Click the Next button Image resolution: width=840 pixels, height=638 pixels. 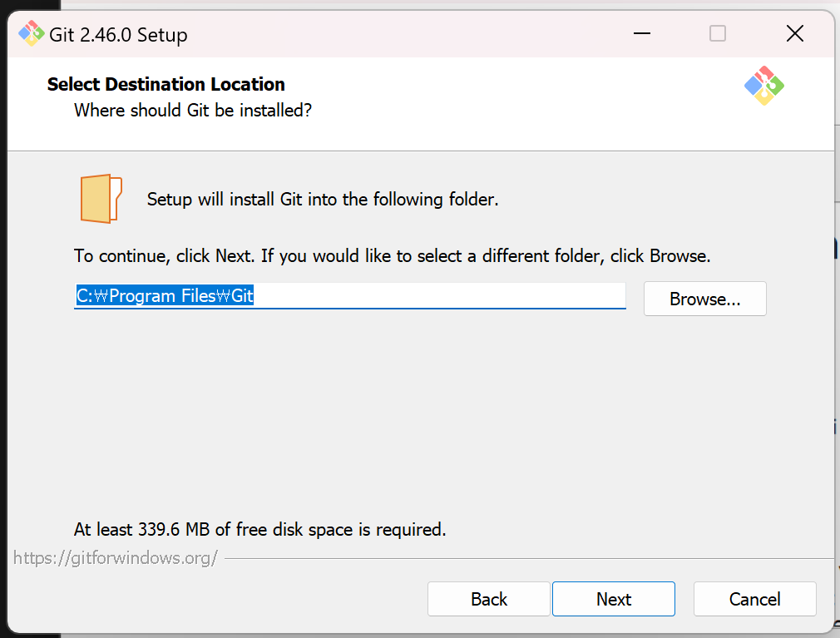(x=614, y=599)
